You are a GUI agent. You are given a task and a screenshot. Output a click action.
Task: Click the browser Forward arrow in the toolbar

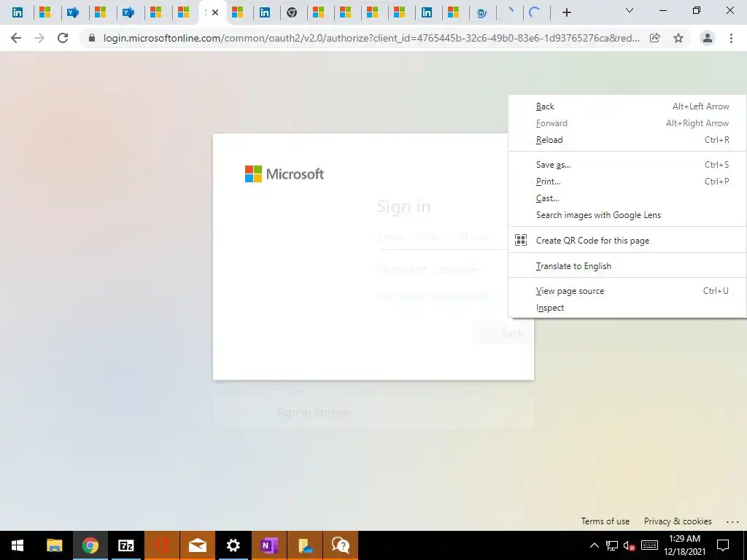[x=39, y=38]
